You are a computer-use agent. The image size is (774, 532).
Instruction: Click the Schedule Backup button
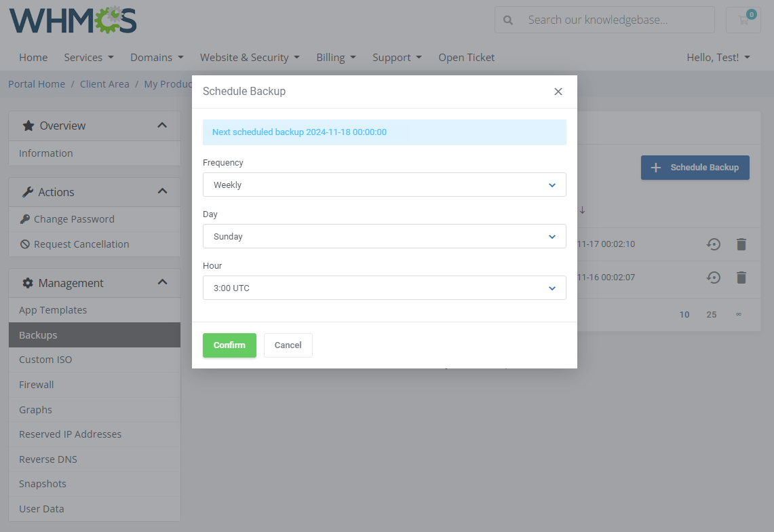[x=695, y=168]
